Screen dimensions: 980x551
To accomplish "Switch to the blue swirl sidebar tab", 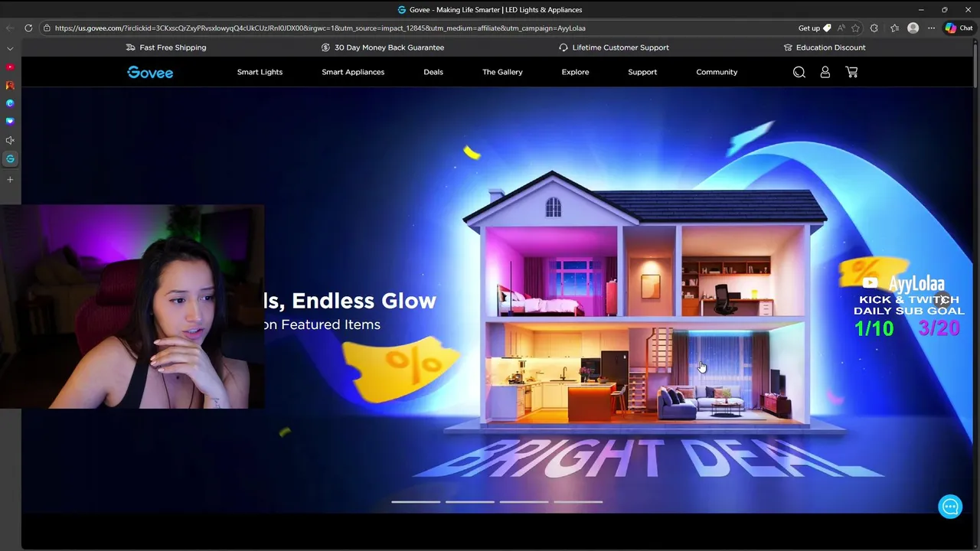I will pyautogui.click(x=10, y=103).
